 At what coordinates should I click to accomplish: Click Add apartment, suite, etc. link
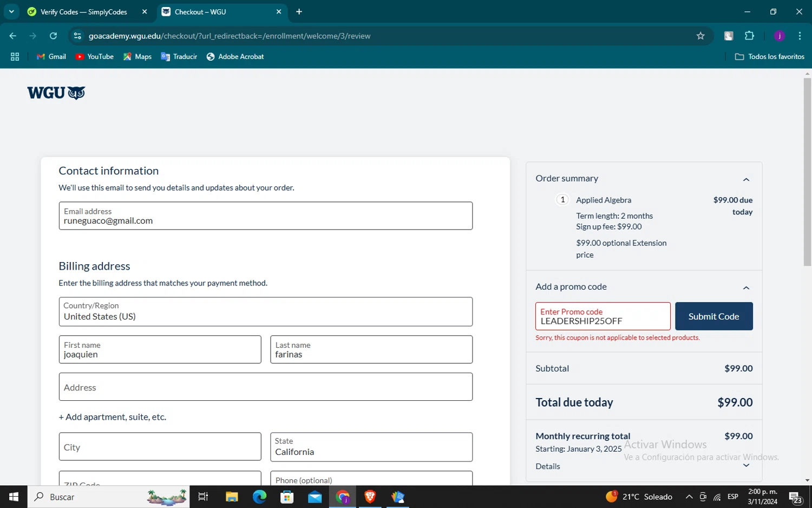pyautogui.click(x=112, y=416)
